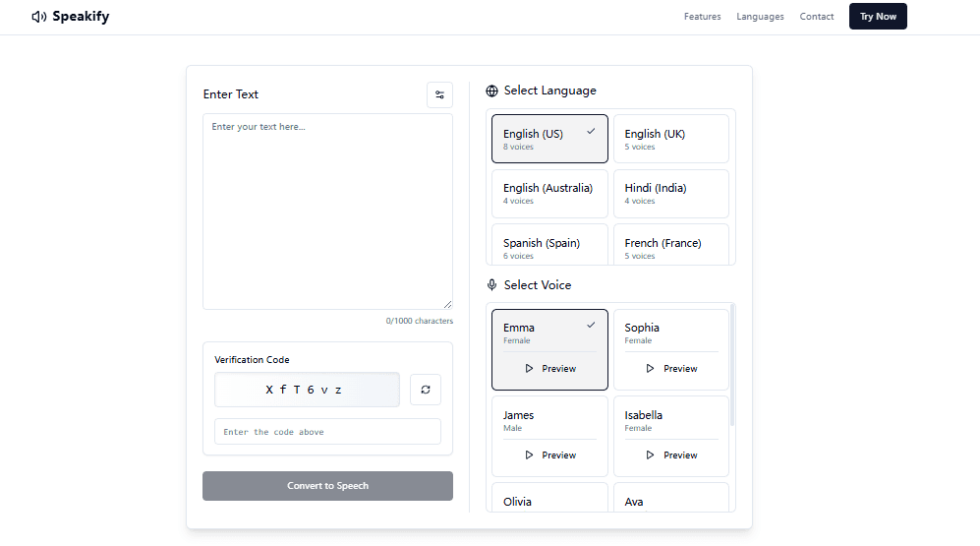Choose Hindi (India) language
The image size is (980, 546).
670,193
